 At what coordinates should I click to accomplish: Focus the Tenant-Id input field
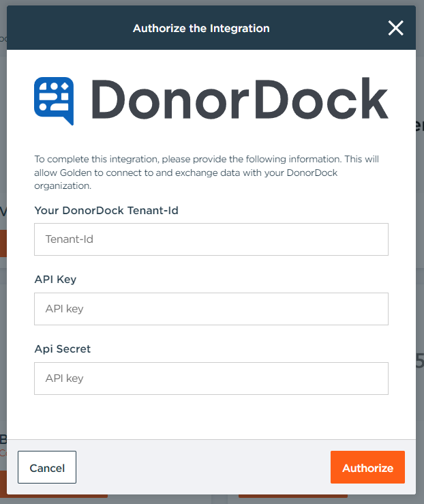pos(211,239)
